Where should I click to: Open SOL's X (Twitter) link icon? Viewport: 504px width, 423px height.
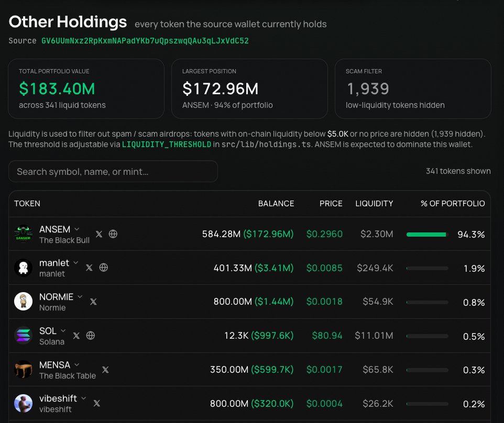[x=76, y=336]
